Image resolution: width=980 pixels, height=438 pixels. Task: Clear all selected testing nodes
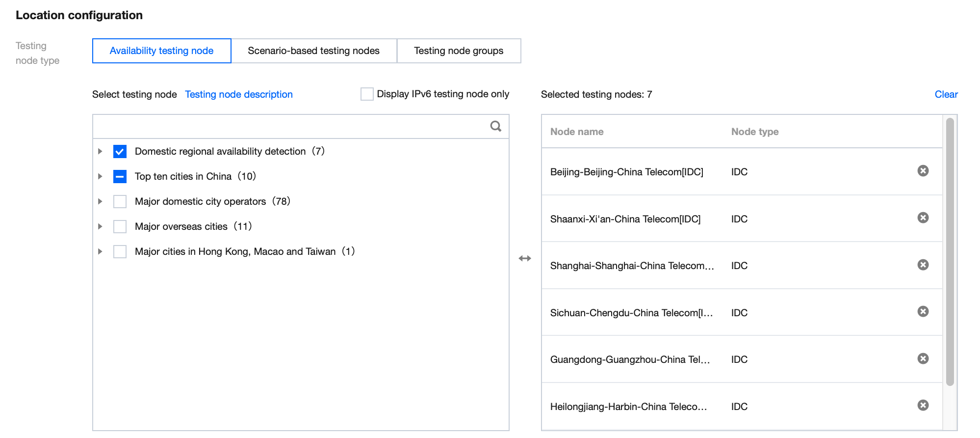(x=946, y=94)
